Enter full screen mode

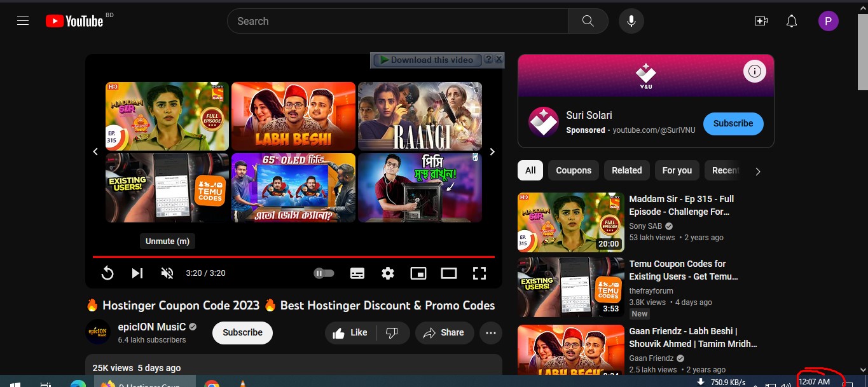[479, 273]
